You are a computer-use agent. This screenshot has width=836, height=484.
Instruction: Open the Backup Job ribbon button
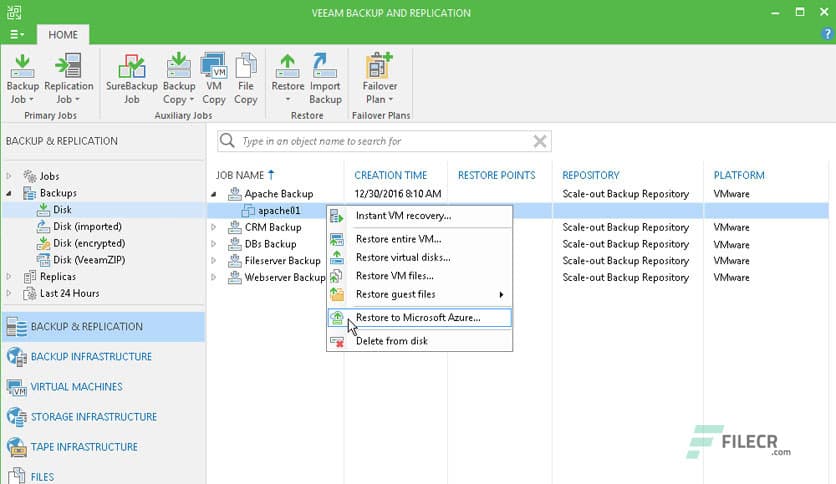point(22,79)
